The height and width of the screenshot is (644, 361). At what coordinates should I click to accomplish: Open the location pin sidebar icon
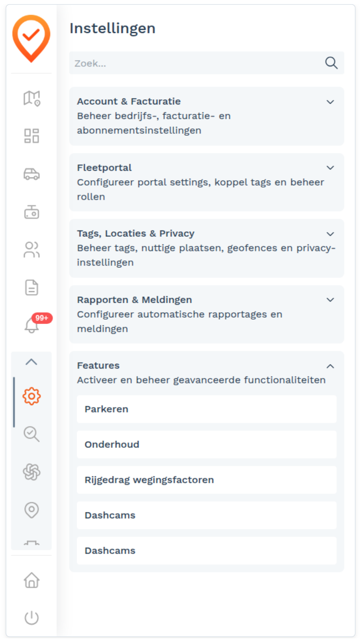tap(32, 510)
